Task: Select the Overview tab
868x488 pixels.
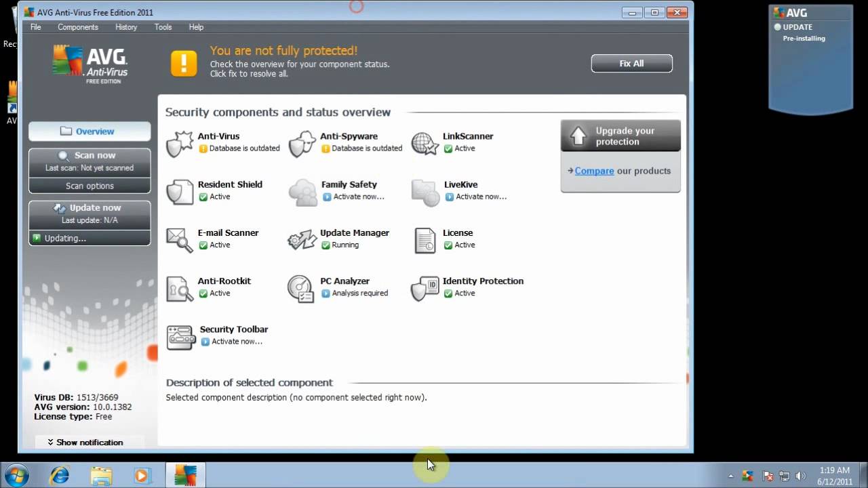Action: point(90,131)
